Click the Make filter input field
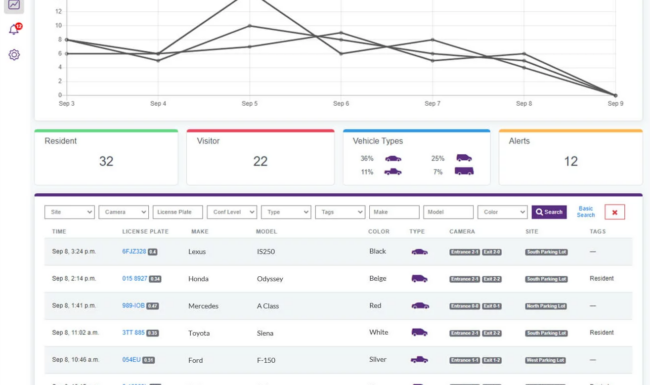 (x=394, y=212)
